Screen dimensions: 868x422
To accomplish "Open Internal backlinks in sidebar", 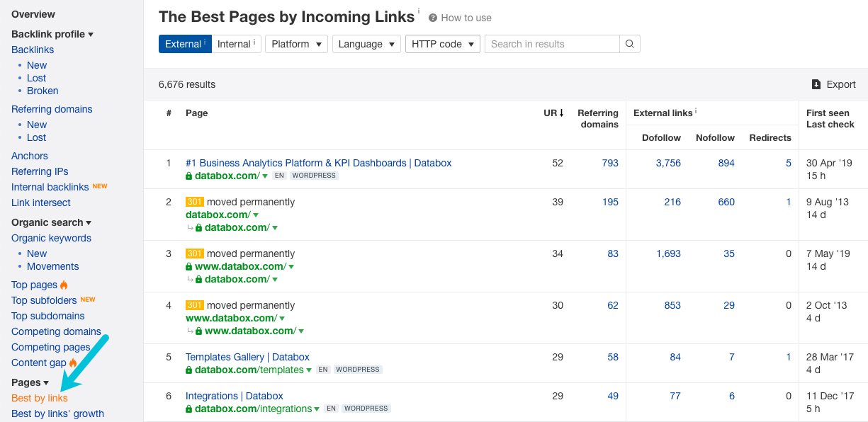I will click(x=50, y=187).
